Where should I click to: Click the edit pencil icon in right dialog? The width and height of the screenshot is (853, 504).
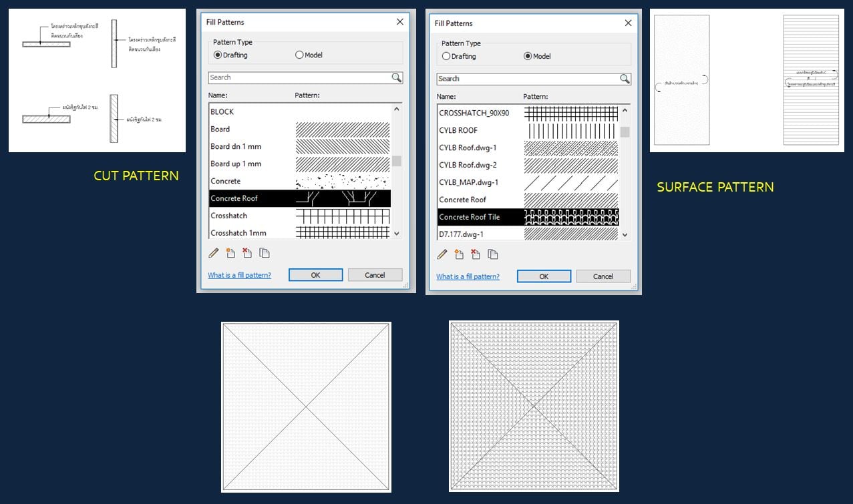tap(442, 254)
